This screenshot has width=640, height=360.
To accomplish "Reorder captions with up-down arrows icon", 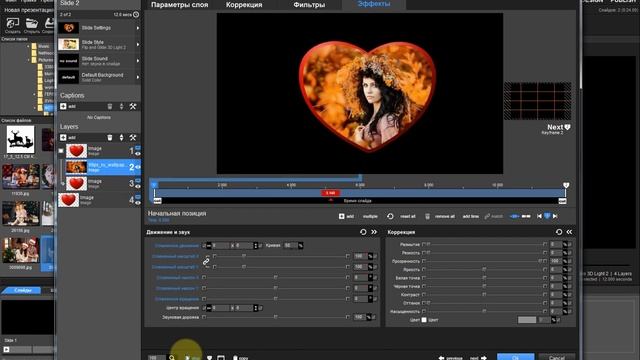I will click(x=121, y=107).
